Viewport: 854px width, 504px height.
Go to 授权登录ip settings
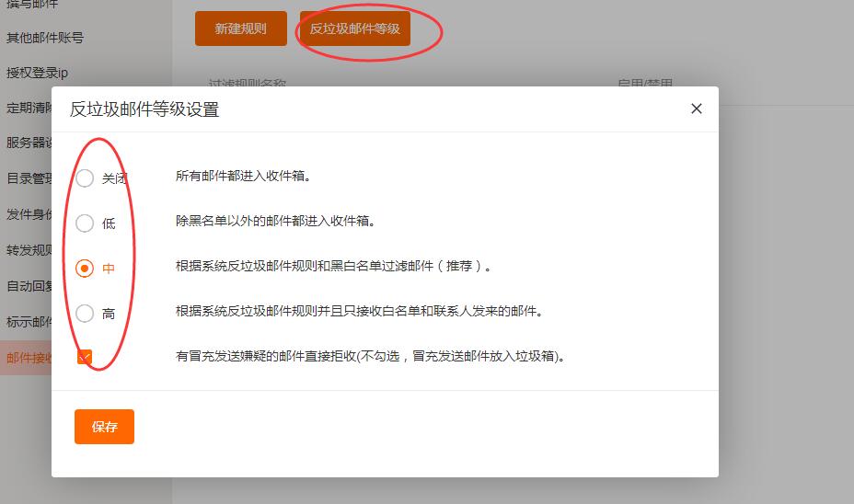(x=38, y=73)
